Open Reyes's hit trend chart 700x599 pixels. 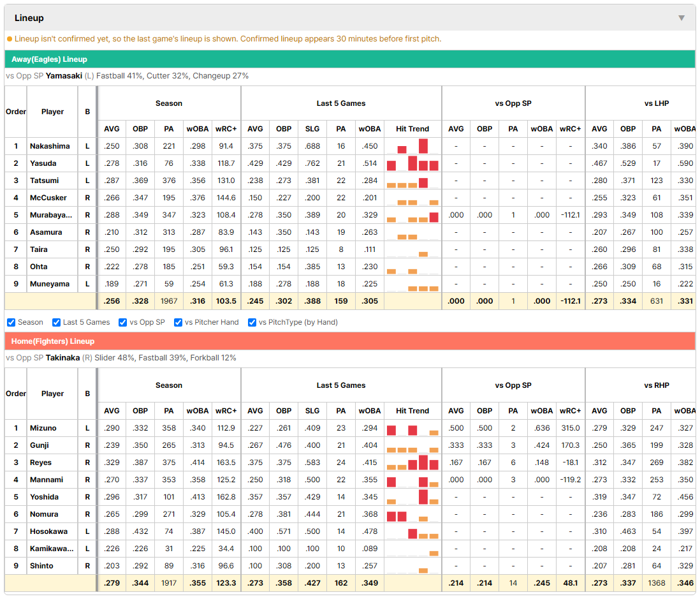pos(412,462)
